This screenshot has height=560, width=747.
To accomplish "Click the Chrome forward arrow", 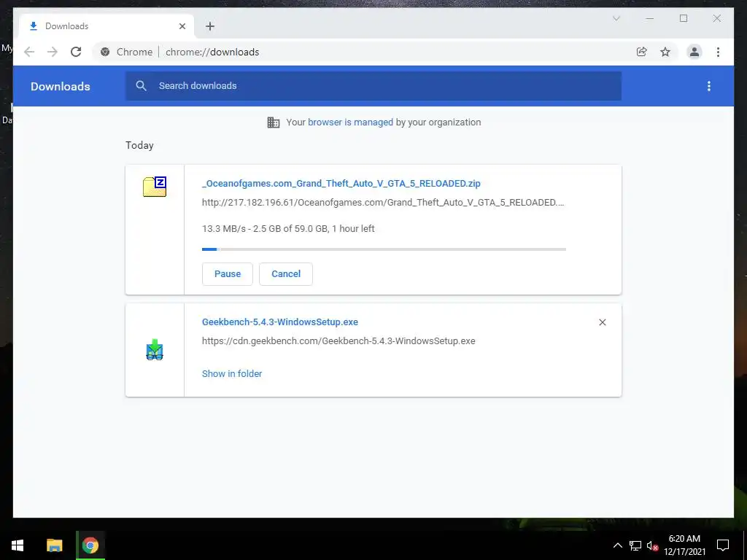I will [x=53, y=52].
